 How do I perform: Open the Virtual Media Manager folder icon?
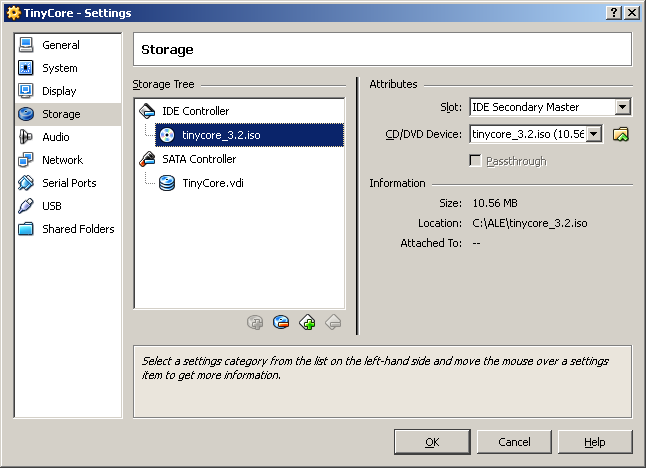pyautogui.click(x=621, y=134)
